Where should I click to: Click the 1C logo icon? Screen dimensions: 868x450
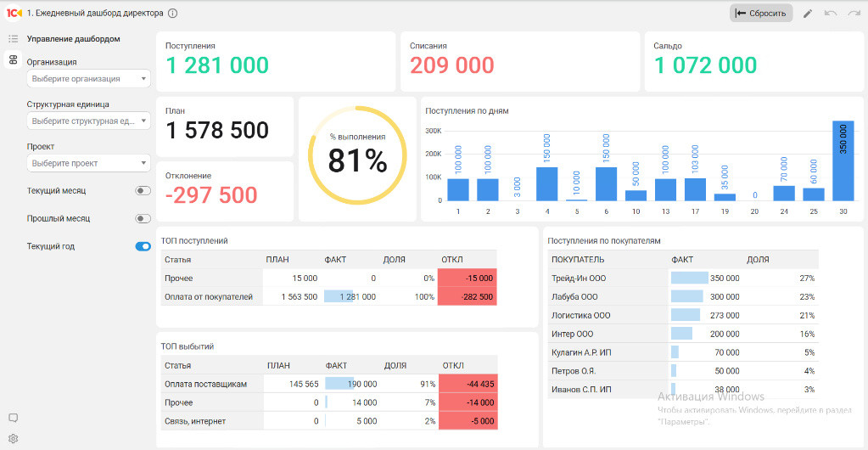pyautogui.click(x=14, y=14)
